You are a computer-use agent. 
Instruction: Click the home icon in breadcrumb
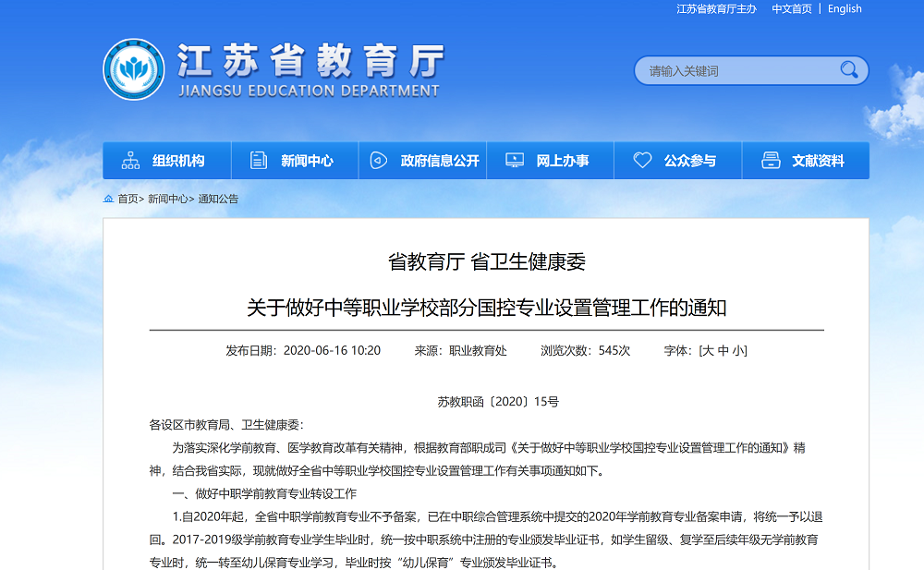click(x=108, y=199)
